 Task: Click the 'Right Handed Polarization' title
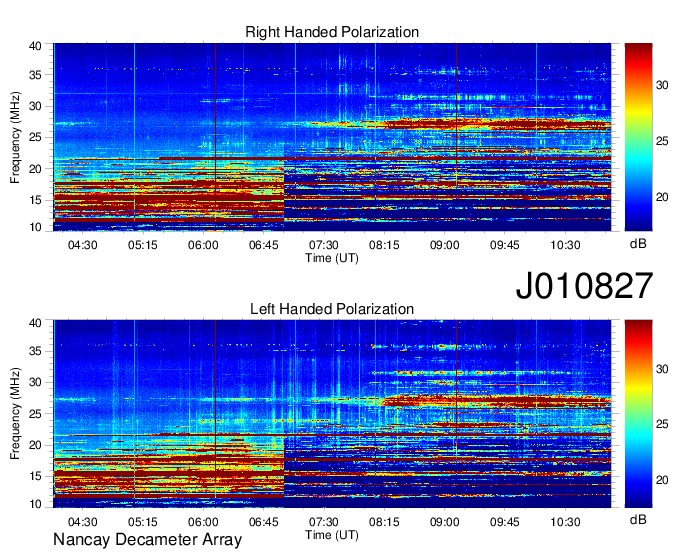[332, 32]
